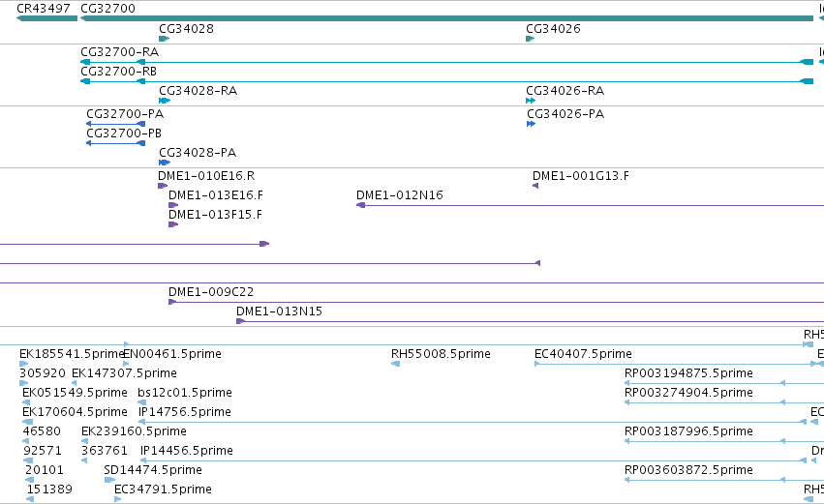The width and height of the screenshot is (824, 504).
Task: Select the DME1-012N16 BAC label
Action: click(399, 195)
